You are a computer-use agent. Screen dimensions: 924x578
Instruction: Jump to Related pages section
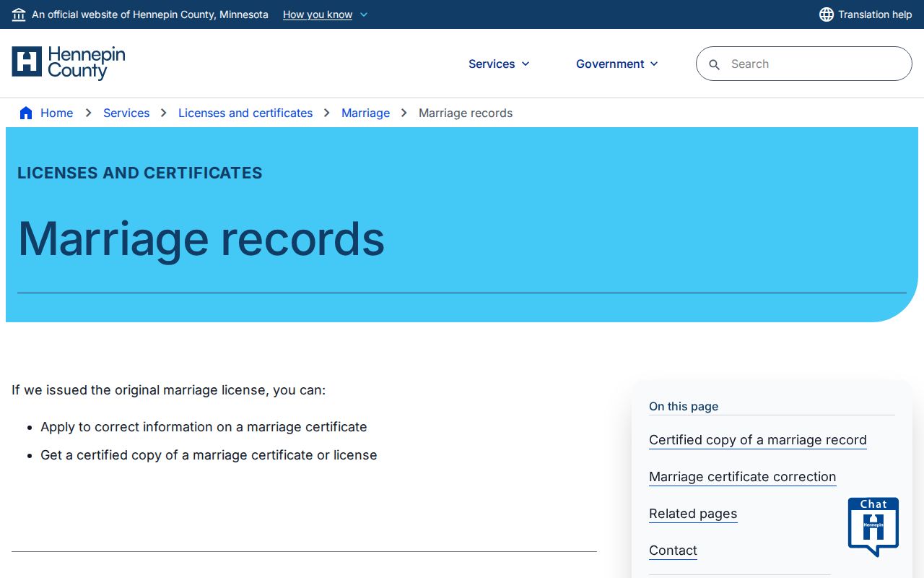pos(693,514)
